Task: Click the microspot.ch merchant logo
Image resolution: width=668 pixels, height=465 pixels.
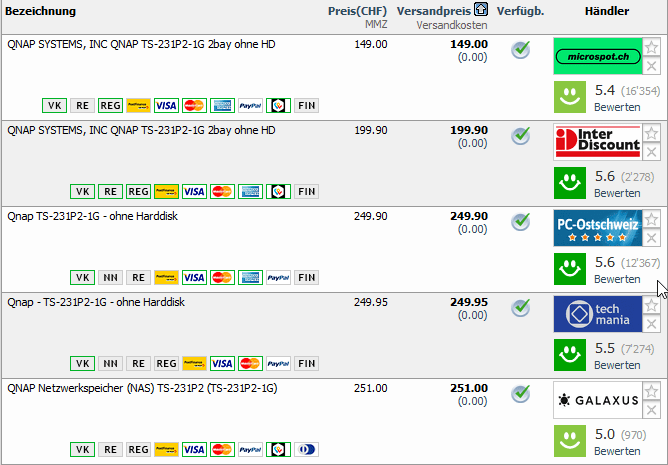Action: (597, 56)
